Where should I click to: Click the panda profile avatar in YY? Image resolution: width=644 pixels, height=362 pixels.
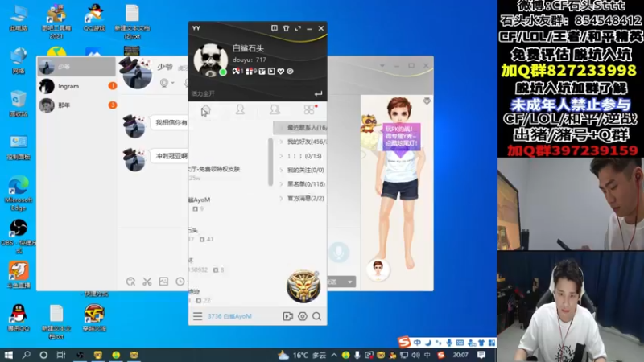pos(210,60)
